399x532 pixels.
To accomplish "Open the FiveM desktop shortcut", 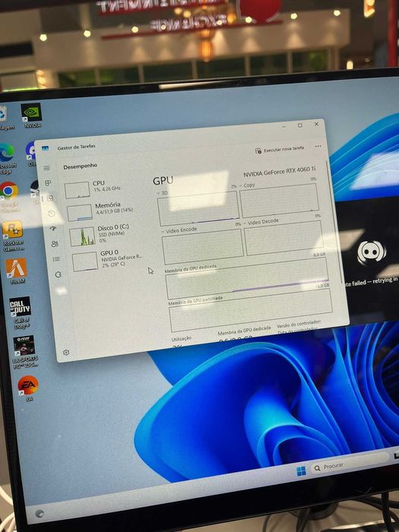I will tap(16, 271).
